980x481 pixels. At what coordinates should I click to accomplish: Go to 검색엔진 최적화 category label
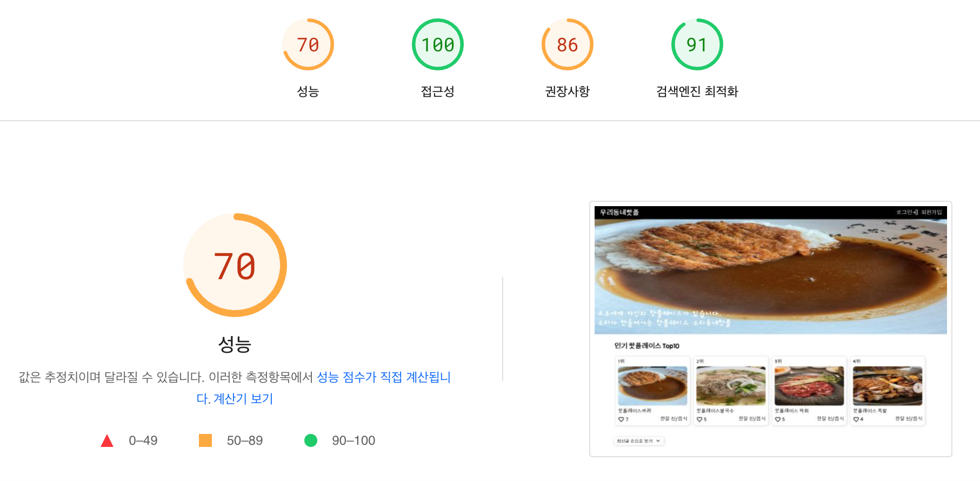click(x=697, y=91)
